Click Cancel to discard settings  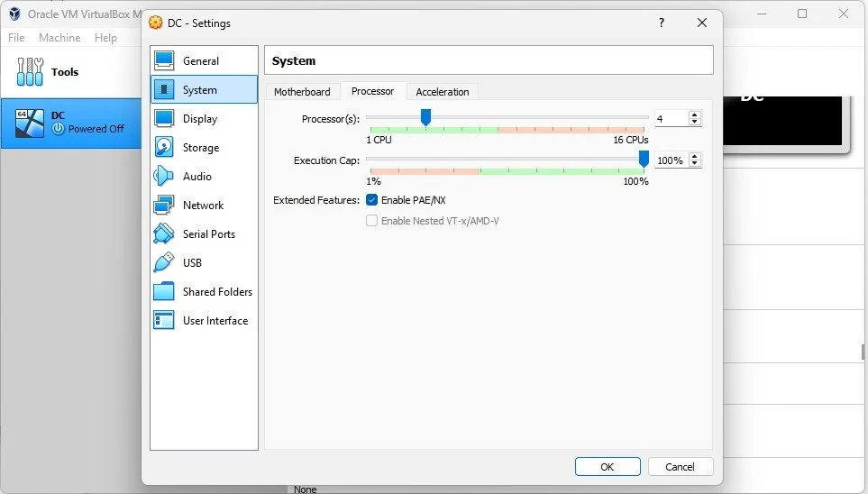680,466
